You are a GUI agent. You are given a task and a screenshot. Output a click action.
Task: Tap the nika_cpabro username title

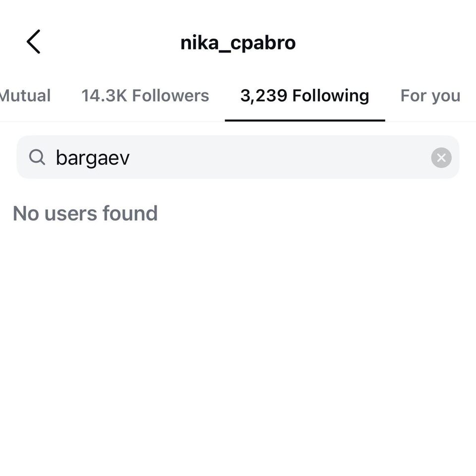[x=238, y=43]
